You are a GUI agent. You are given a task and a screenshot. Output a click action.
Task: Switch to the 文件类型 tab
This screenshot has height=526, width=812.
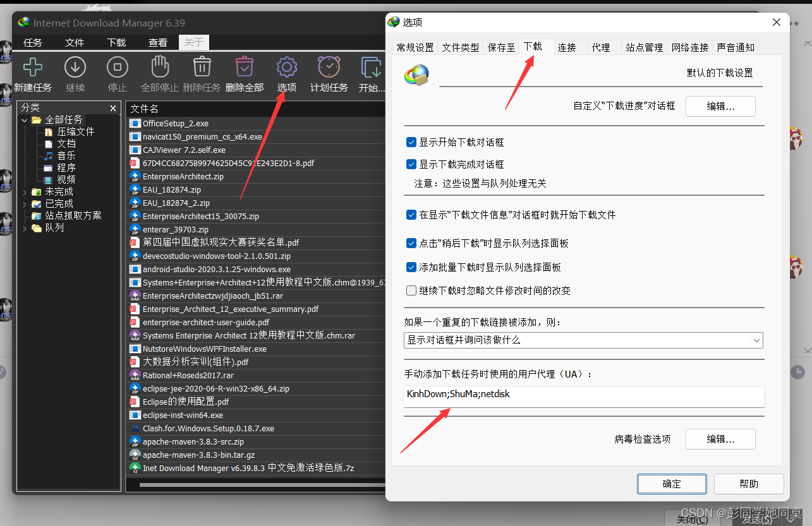click(460, 47)
